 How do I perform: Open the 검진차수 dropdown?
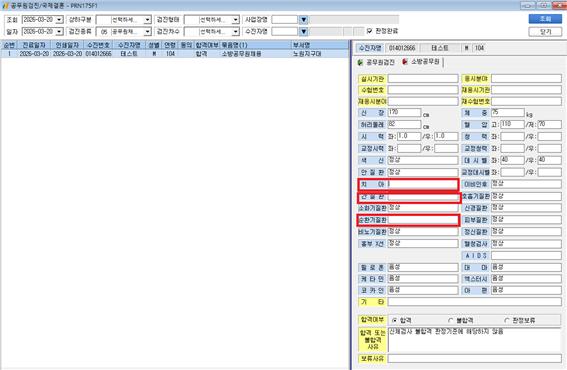235,32
